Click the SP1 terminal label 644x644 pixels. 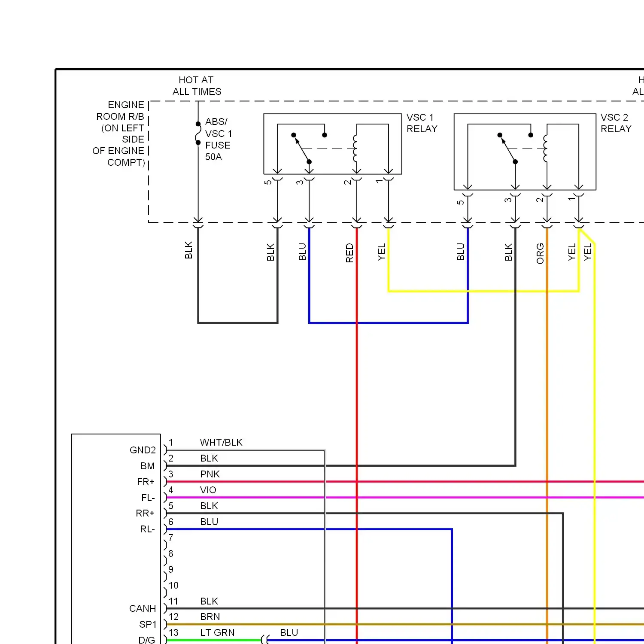[x=148, y=624]
